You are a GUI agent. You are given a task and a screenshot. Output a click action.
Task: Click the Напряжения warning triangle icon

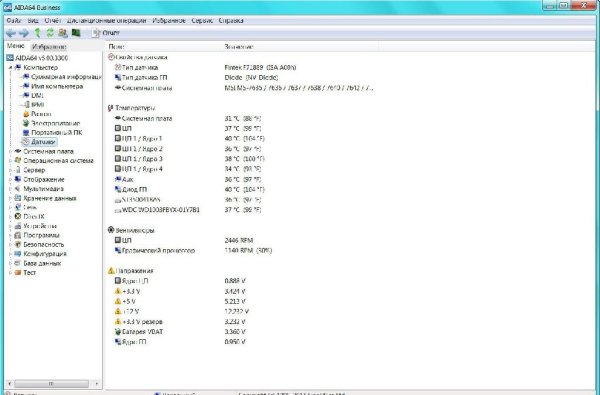tap(111, 271)
